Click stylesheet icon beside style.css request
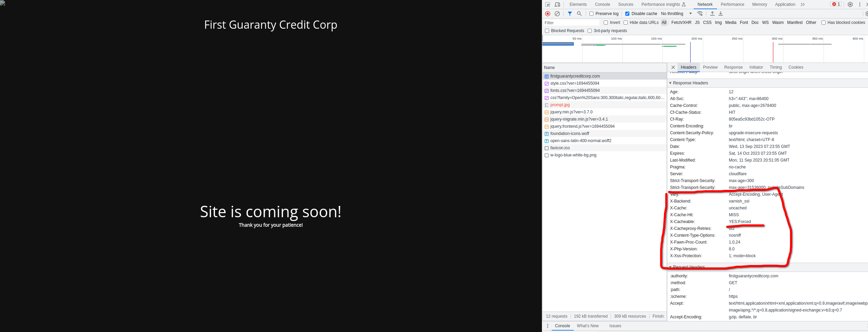Screen dimensions: 868x332 click(x=547, y=84)
